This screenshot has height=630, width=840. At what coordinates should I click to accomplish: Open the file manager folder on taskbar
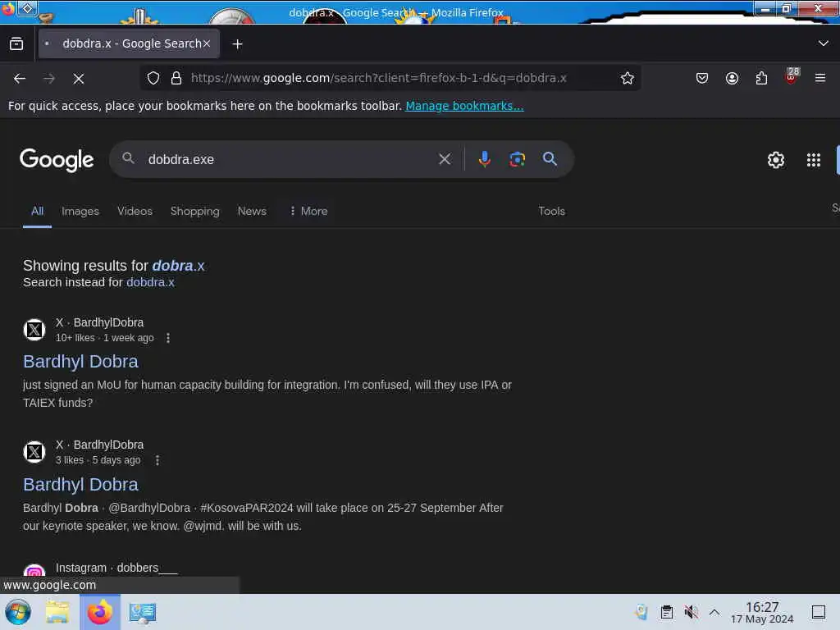click(x=57, y=612)
